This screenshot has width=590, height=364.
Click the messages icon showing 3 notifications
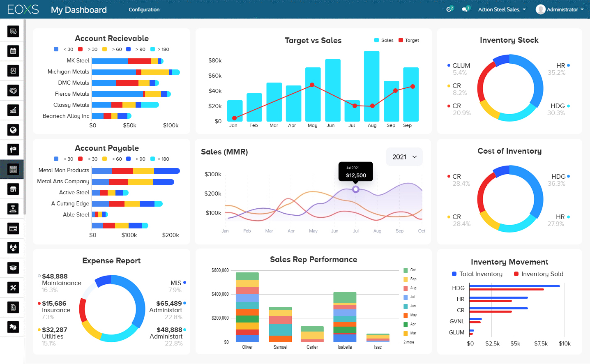point(466,8)
